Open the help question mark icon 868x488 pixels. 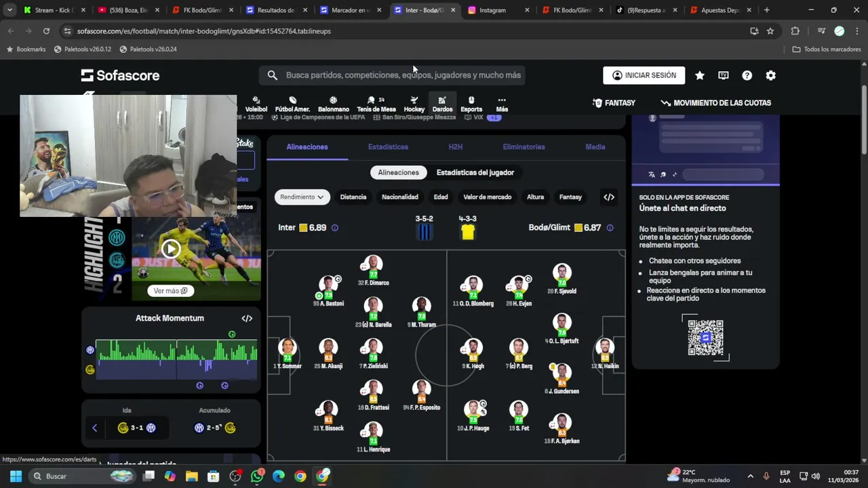coord(747,75)
